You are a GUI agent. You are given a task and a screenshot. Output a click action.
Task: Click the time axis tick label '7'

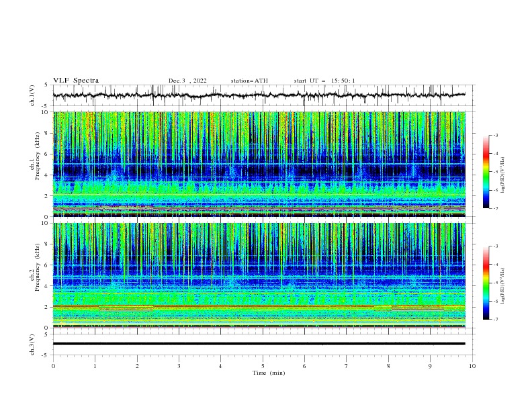tap(347, 366)
